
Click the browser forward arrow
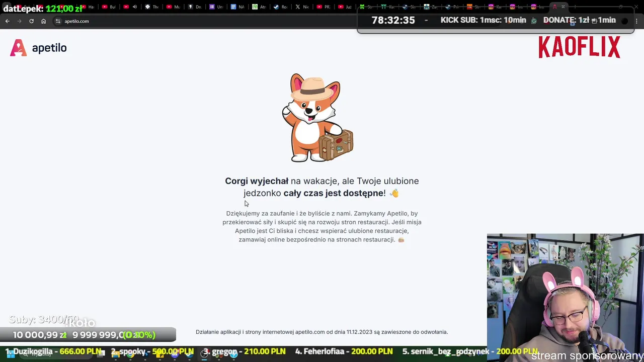tap(19, 21)
